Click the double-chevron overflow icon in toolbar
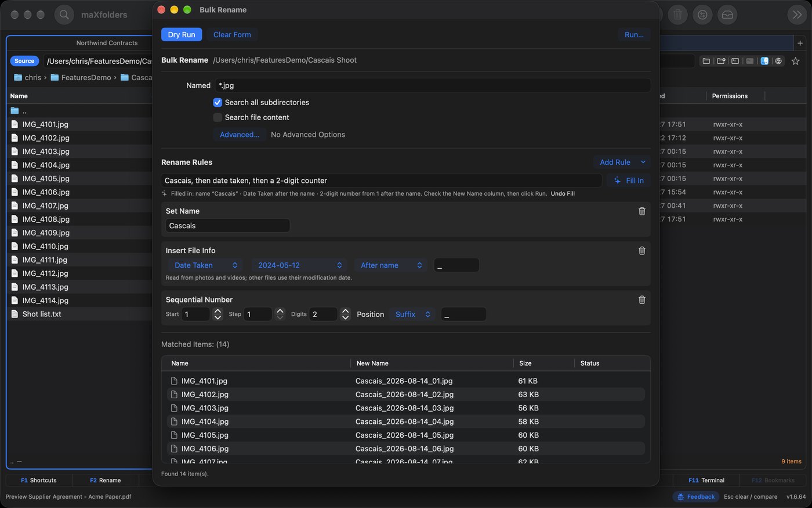 point(797,15)
